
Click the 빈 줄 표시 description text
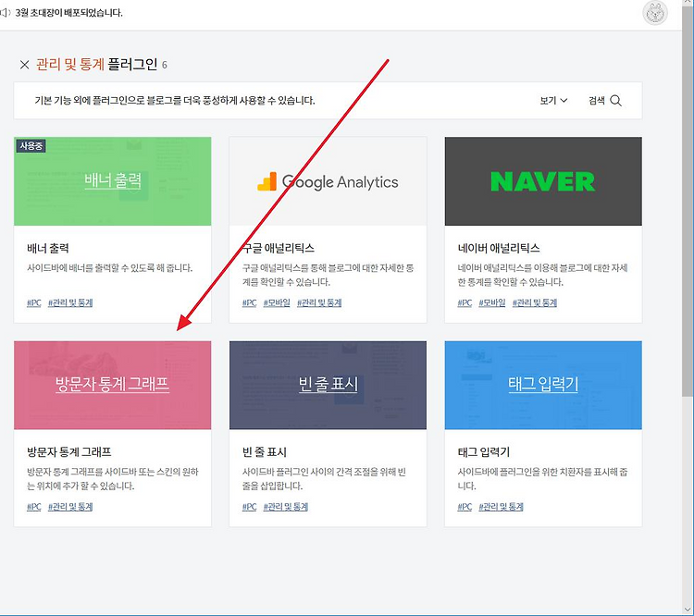click(x=324, y=479)
